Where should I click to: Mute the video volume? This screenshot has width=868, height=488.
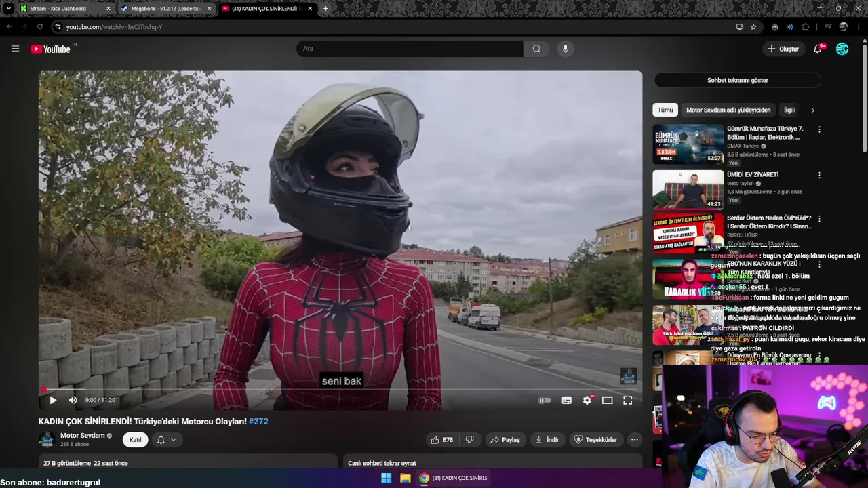(x=73, y=400)
